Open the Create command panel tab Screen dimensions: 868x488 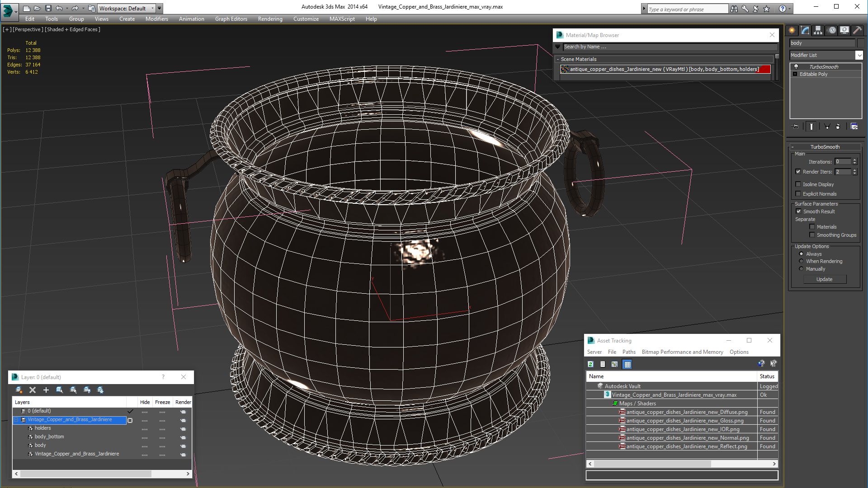[x=792, y=30]
